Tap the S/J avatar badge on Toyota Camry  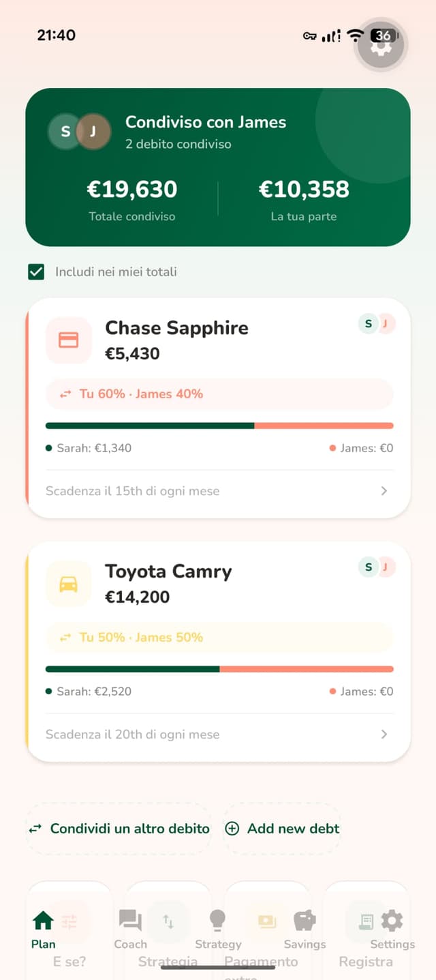[x=376, y=567]
